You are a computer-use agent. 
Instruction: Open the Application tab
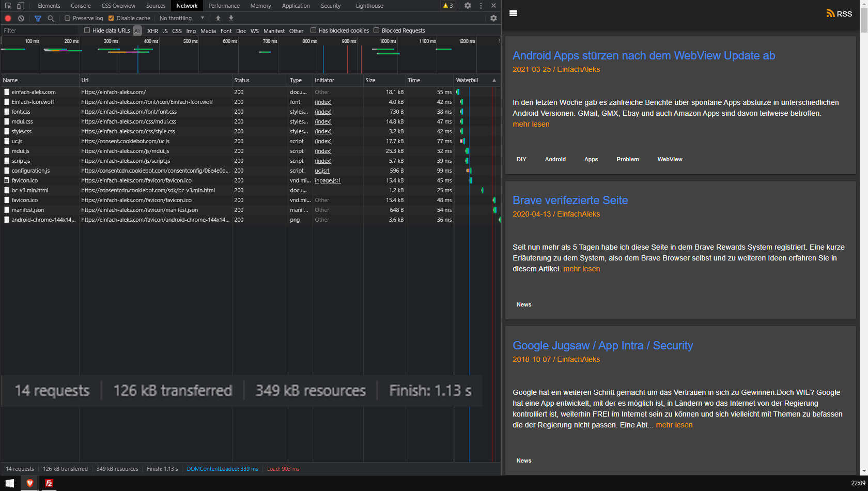click(296, 6)
